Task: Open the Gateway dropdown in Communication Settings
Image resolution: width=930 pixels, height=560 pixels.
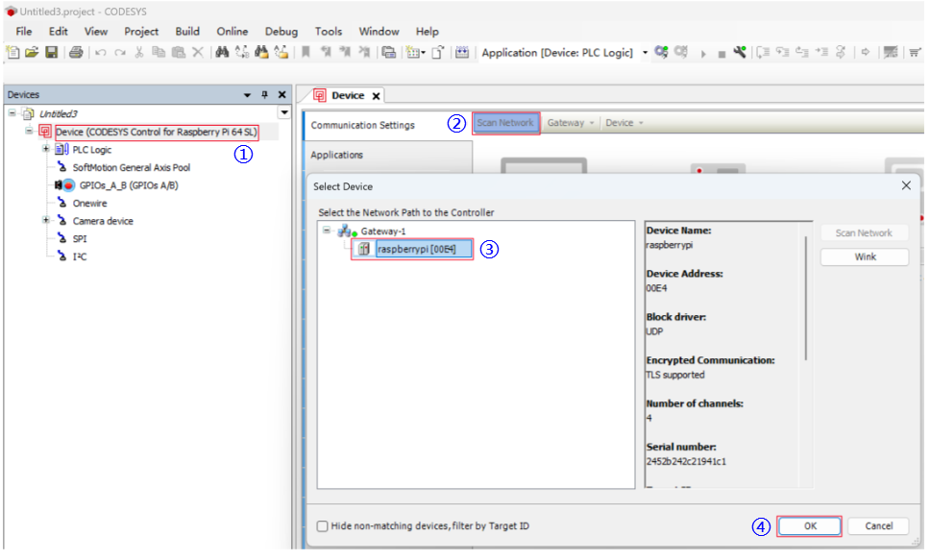Action: 571,123
